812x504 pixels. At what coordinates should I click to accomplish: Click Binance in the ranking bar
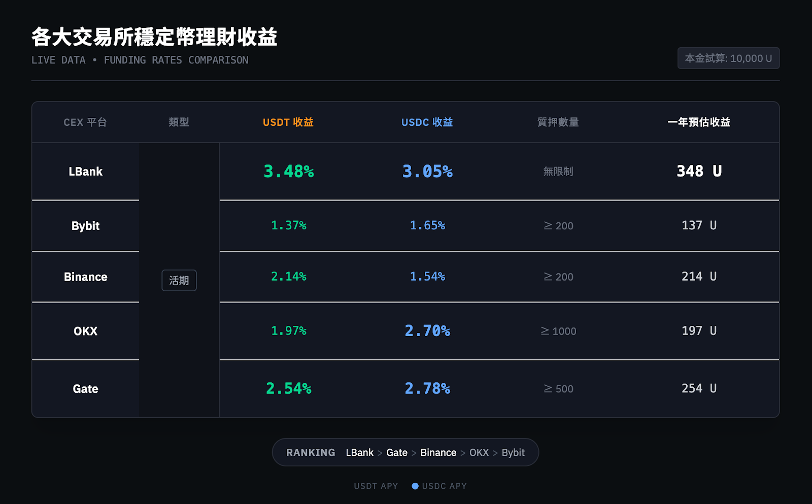pyautogui.click(x=438, y=453)
